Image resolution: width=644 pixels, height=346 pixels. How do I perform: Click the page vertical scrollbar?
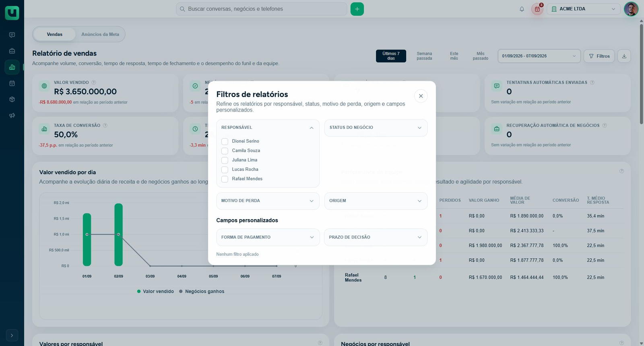pyautogui.click(x=641, y=74)
